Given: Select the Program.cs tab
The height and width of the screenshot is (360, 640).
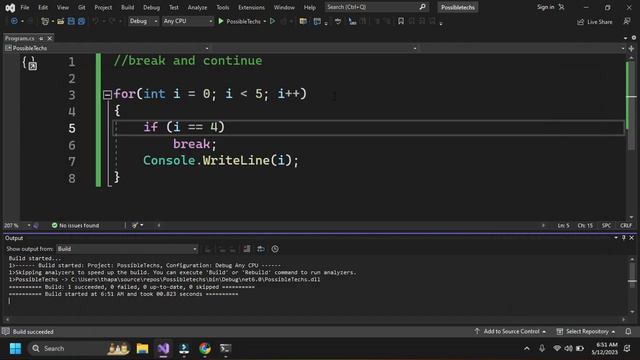Looking at the screenshot, I should (20, 38).
